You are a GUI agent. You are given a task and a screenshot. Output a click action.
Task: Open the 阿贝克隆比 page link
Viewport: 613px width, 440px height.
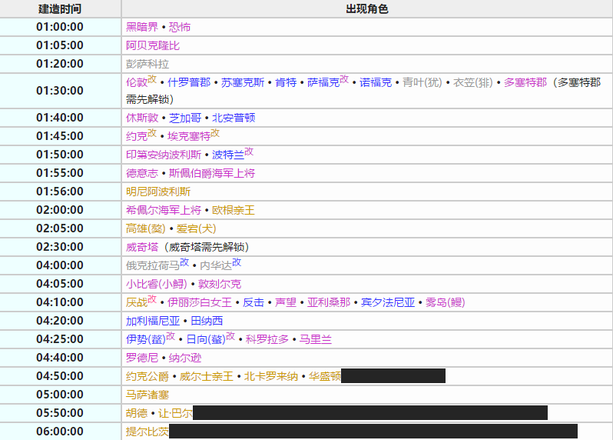152,45
